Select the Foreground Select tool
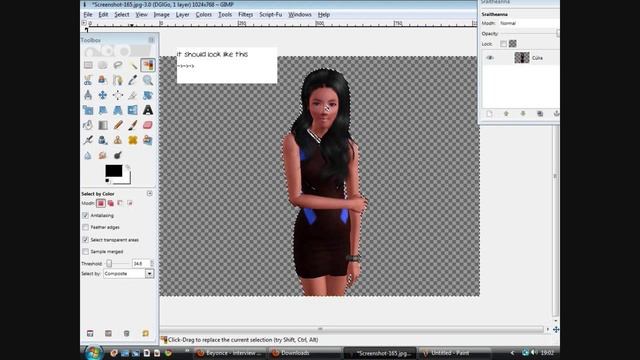 (x=102, y=80)
